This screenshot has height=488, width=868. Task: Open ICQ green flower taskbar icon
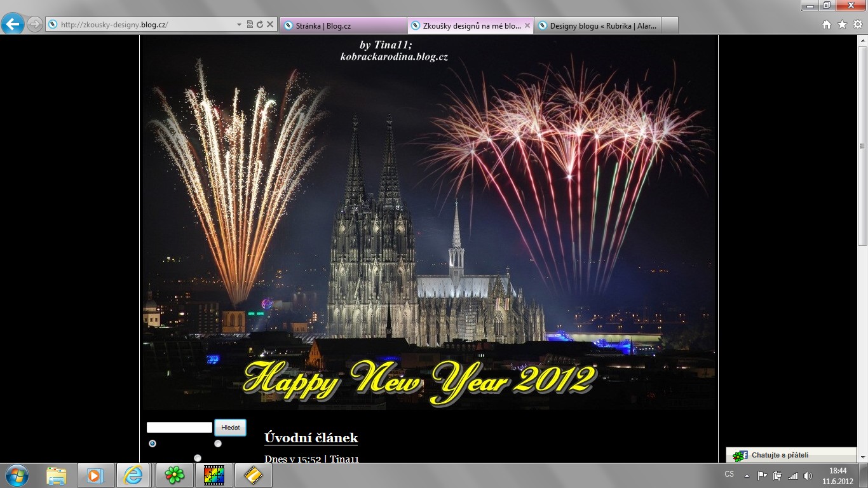click(174, 475)
